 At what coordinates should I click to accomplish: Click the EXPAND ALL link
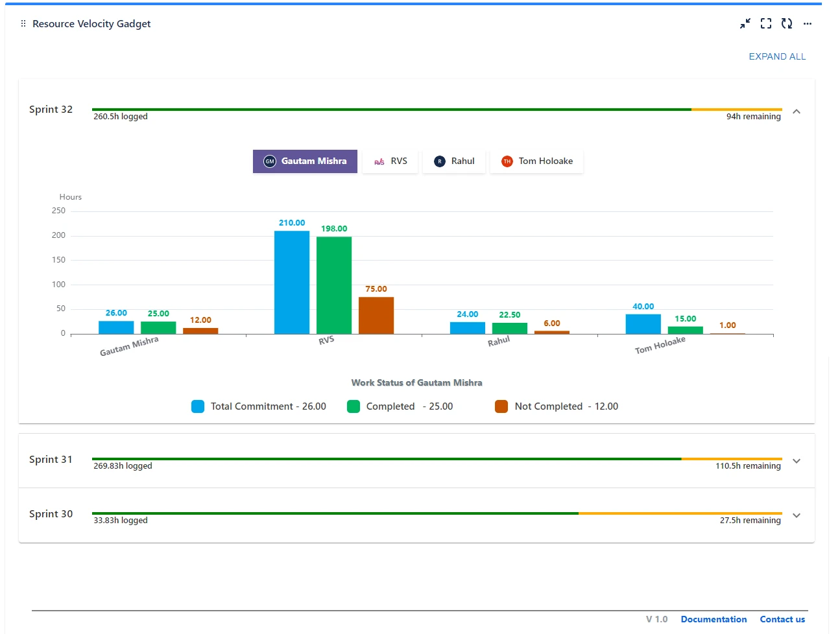(777, 56)
